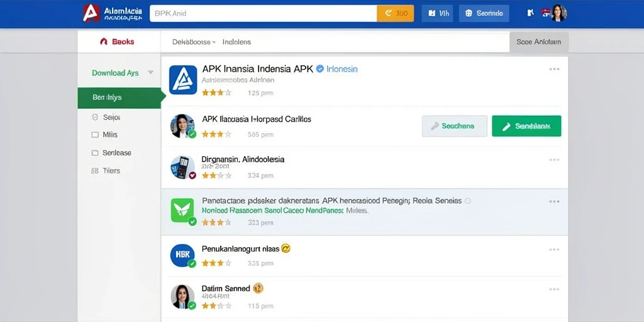Open the Triers sidebar item

pyautogui.click(x=111, y=170)
